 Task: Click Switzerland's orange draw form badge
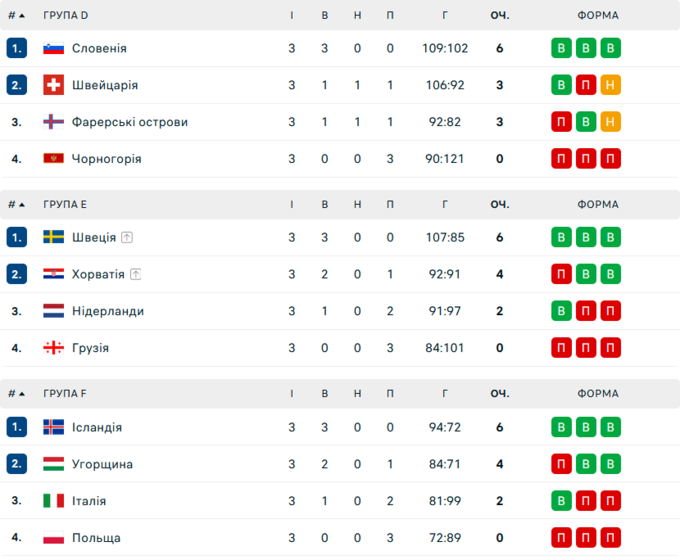(611, 85)
